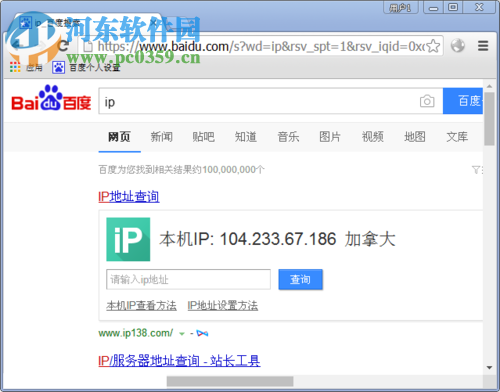Click the 用户1 profile button
Image resolution: width=500 pixels, height=392 pixels.
tap(401, 7)
